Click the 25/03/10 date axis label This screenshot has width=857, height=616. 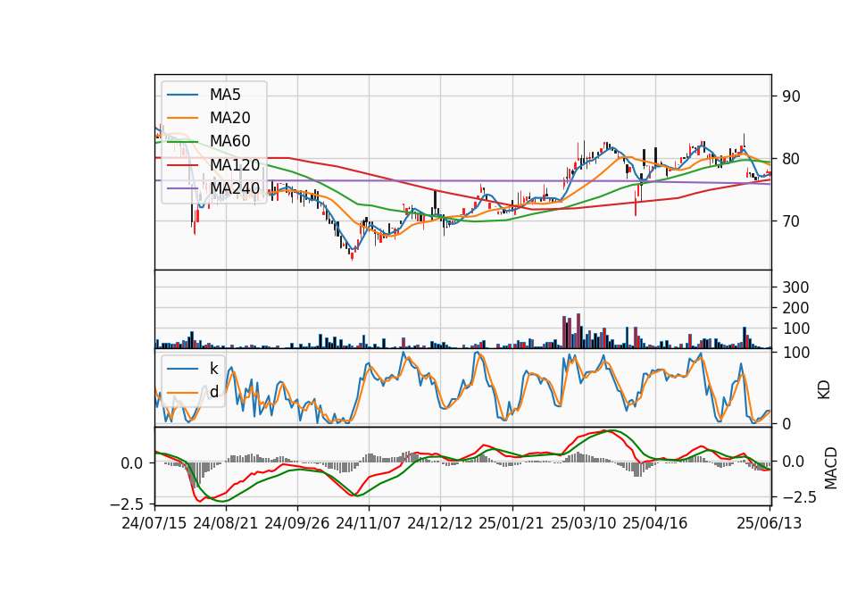[584, 523]
